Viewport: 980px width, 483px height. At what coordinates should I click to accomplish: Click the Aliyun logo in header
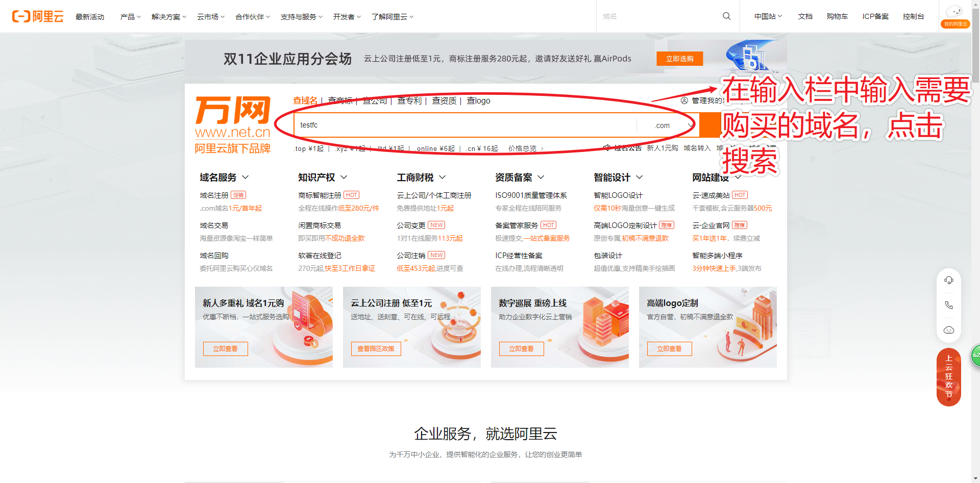[38, 16]
